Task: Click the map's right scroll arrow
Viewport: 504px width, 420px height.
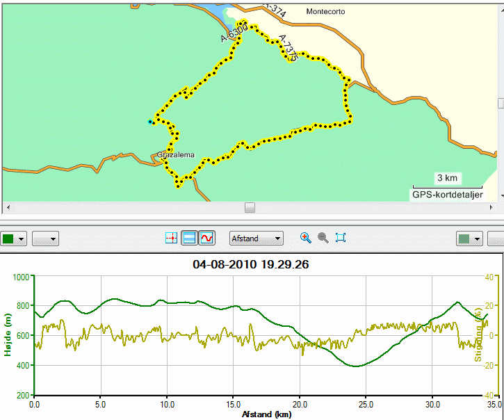Action: [491, 207]
